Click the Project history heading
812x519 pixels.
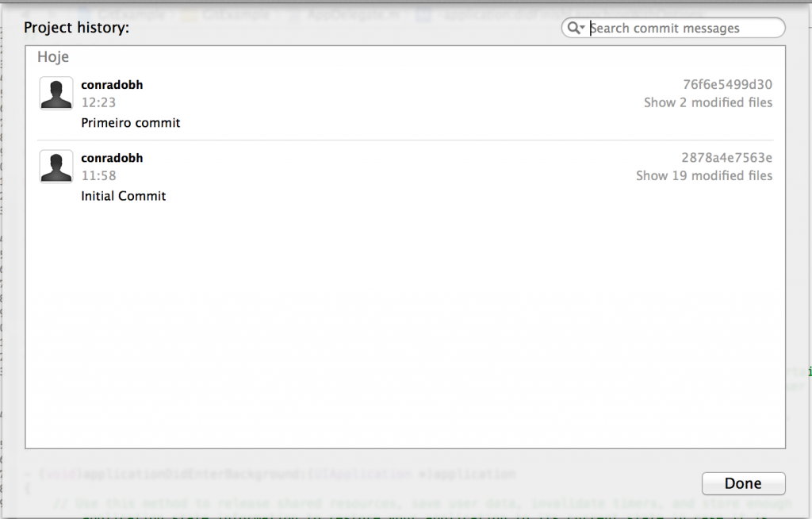(77, 28)
